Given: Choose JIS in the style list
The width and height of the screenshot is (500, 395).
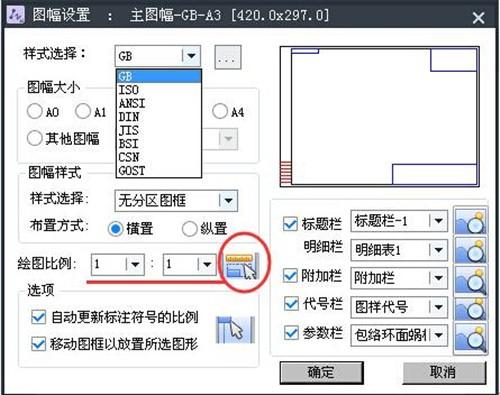Looking at the screenshot, I should [159, 130].
